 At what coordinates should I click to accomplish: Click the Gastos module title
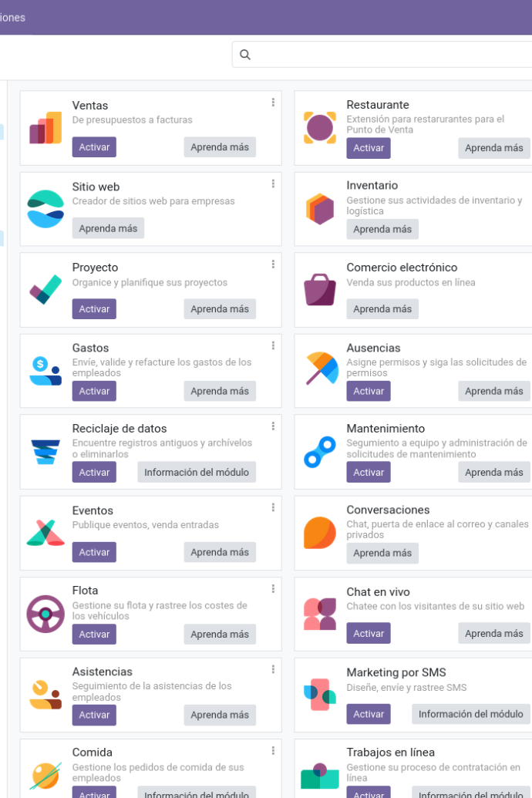coord(91,348)
